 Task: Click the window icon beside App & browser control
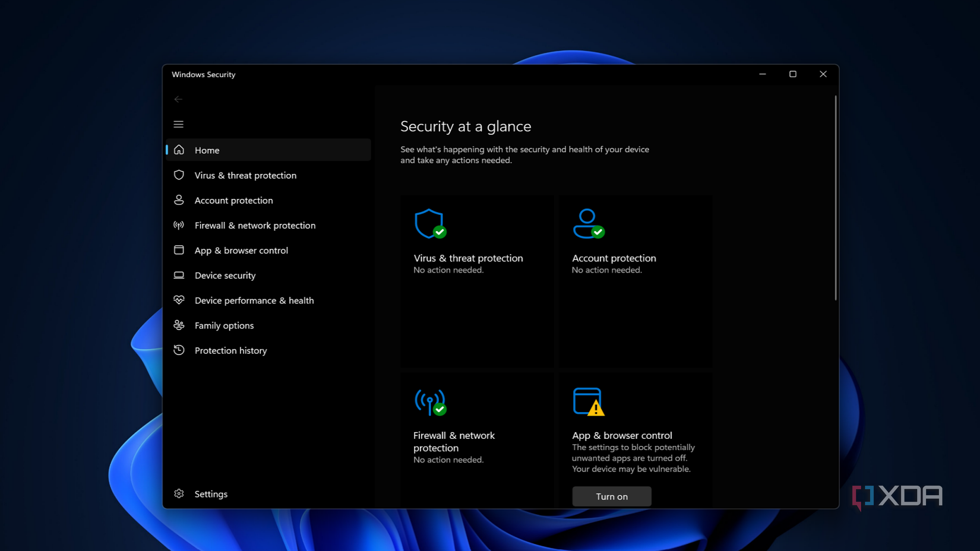179,250
